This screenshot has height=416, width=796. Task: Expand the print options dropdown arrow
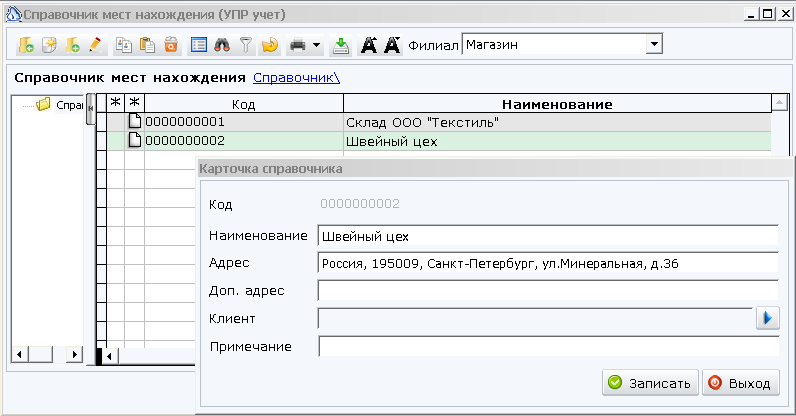click(316, 46)
